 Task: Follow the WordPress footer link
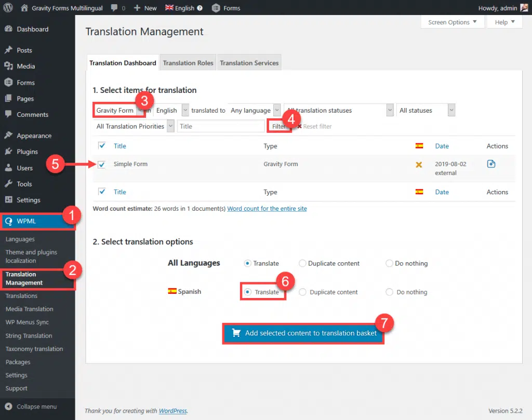pos(172,411)
